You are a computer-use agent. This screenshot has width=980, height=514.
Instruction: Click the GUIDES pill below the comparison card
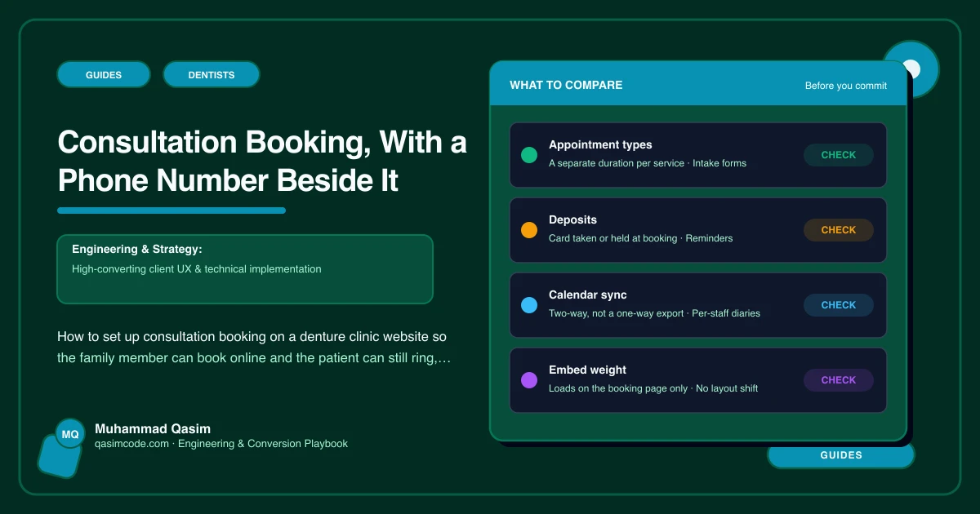coord(841,455)
